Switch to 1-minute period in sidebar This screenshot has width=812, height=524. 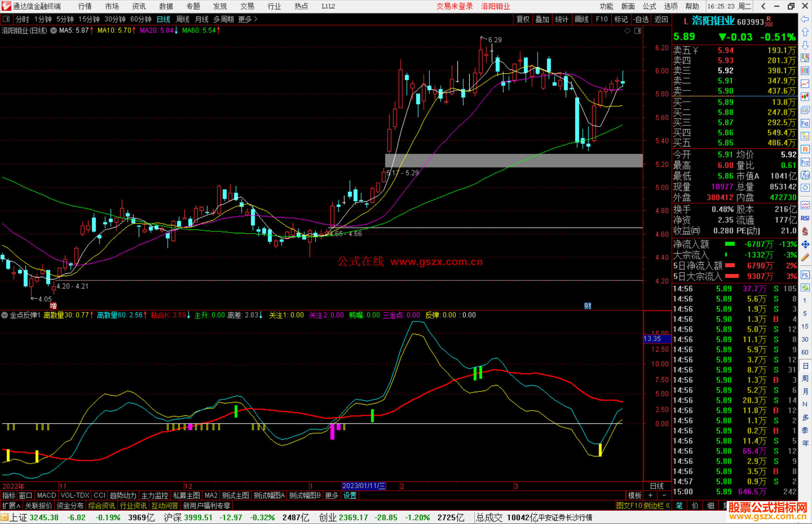pos(804,301)
